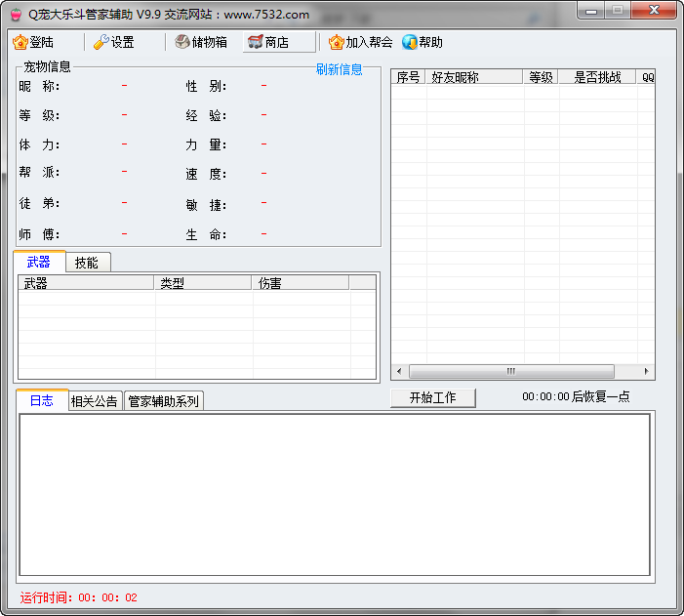Open the 储物箱 storage box icon

[182, 42]
